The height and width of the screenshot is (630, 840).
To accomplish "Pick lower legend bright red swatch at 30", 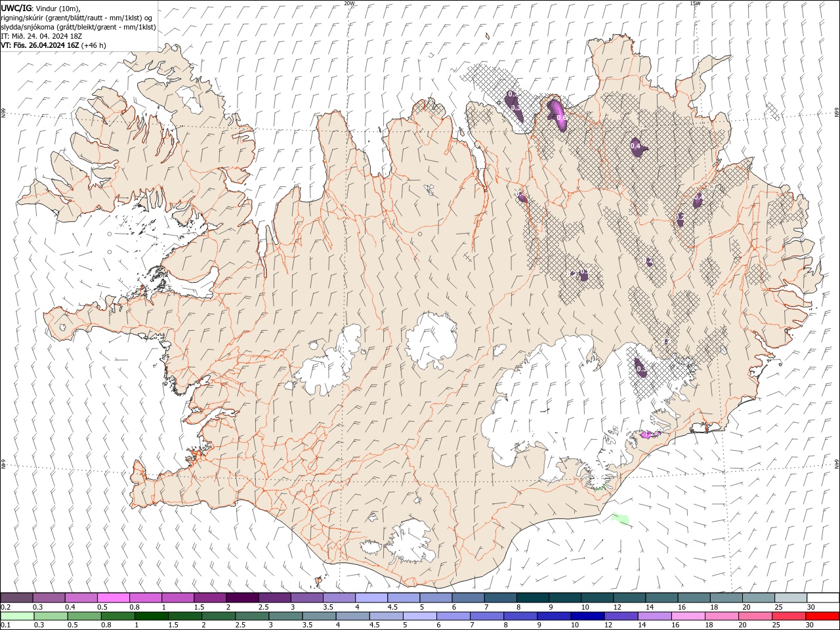I will coord(822,616).
